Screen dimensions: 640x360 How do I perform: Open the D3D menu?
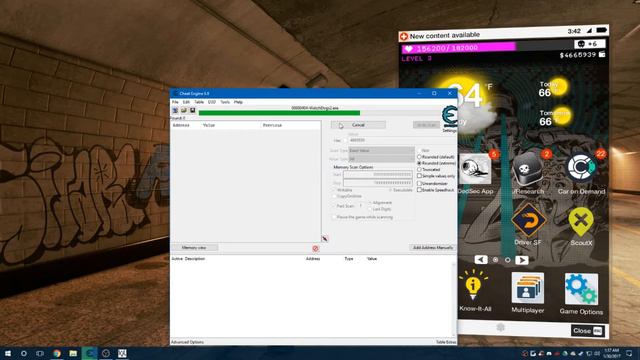[x=211, y=102]
